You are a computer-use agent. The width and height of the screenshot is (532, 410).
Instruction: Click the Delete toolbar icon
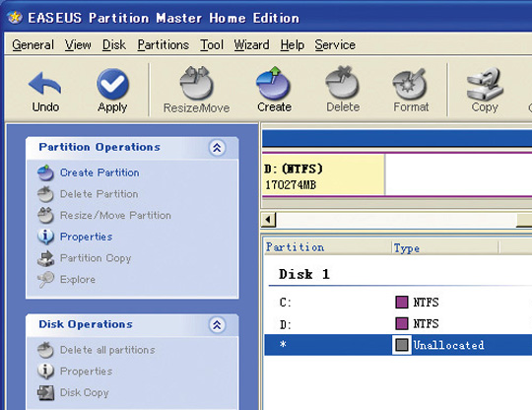[x=342, y=83]
